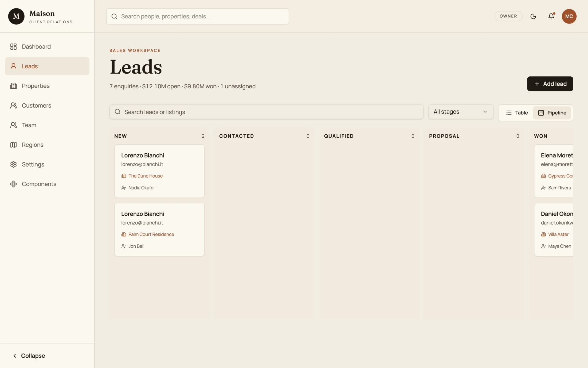Click the CONTACTED column header
This screenshot has height=368, width=588.
point(236,136)
